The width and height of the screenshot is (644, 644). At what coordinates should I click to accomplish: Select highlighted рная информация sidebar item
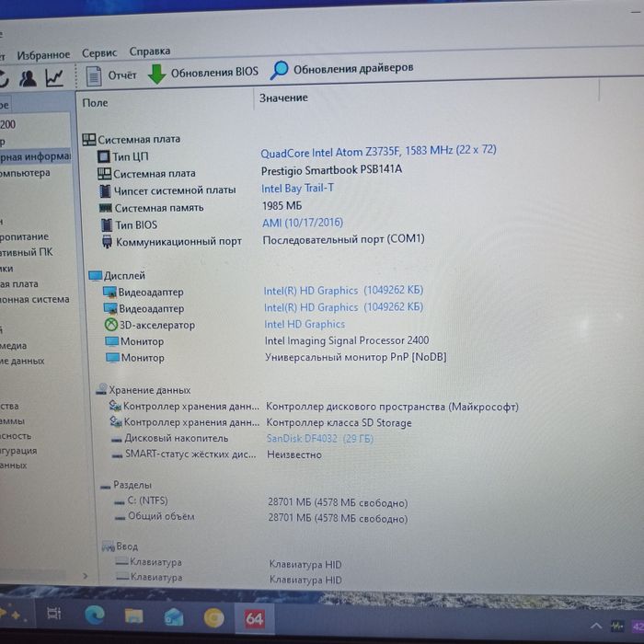click(x=35, y=156)
